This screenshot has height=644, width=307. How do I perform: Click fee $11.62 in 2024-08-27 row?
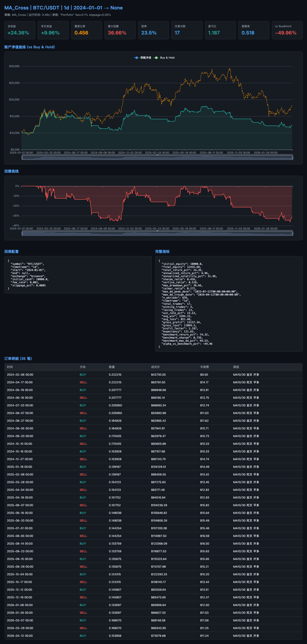point(204,421)
